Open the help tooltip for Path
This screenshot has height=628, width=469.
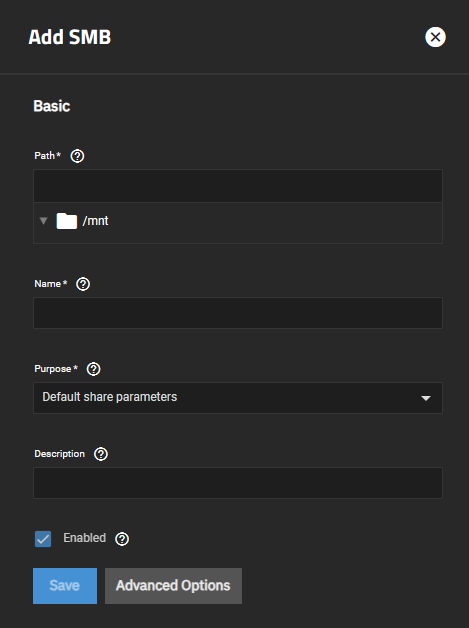tap(77, 156)
